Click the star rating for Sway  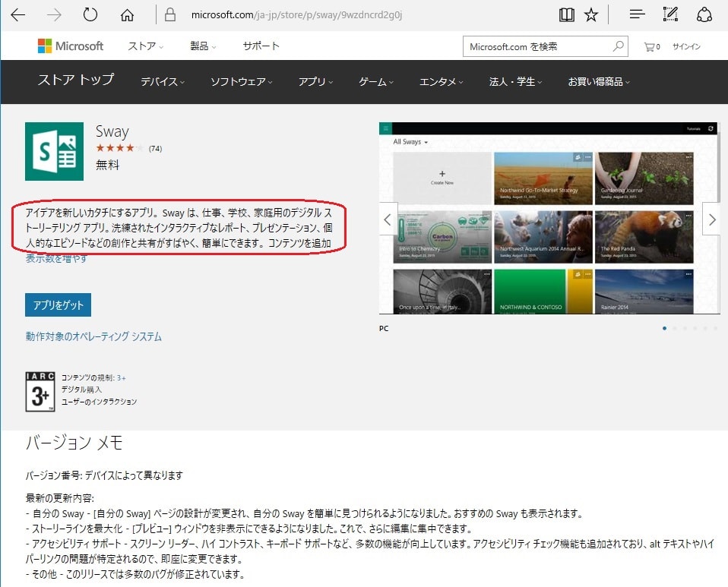(x=120, y=148)
